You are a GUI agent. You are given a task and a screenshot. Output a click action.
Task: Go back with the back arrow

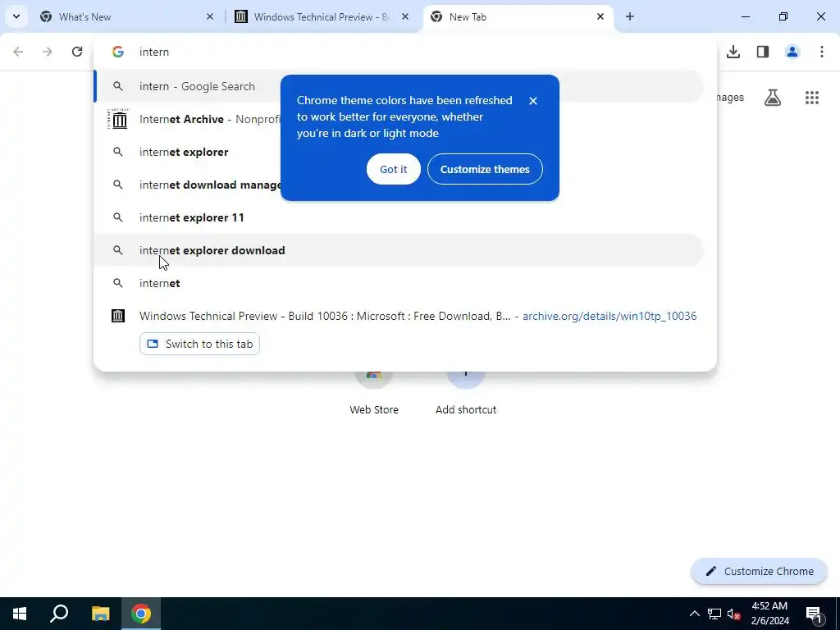pos(18,52)
